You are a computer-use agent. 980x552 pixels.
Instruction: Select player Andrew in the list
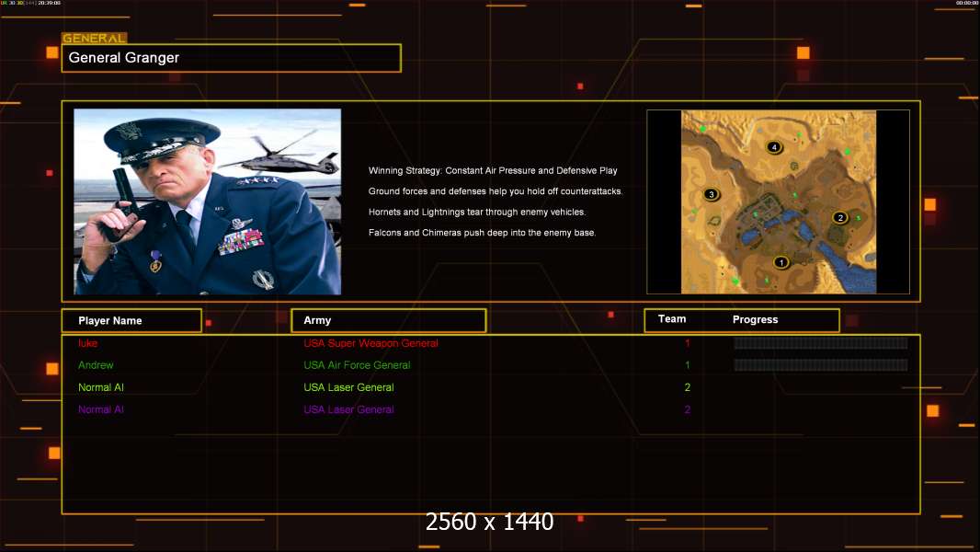(96, 365)
